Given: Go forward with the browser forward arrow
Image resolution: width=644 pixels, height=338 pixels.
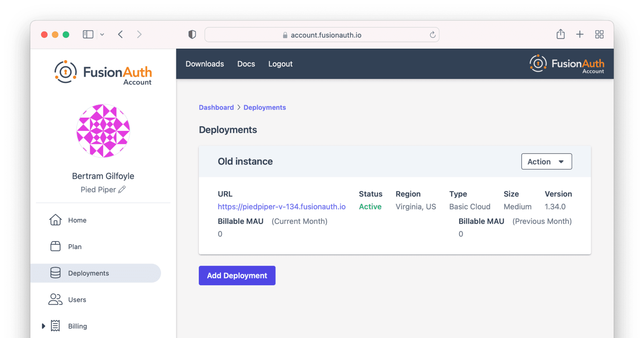Looking at the screenshot, I should [139, 35].
